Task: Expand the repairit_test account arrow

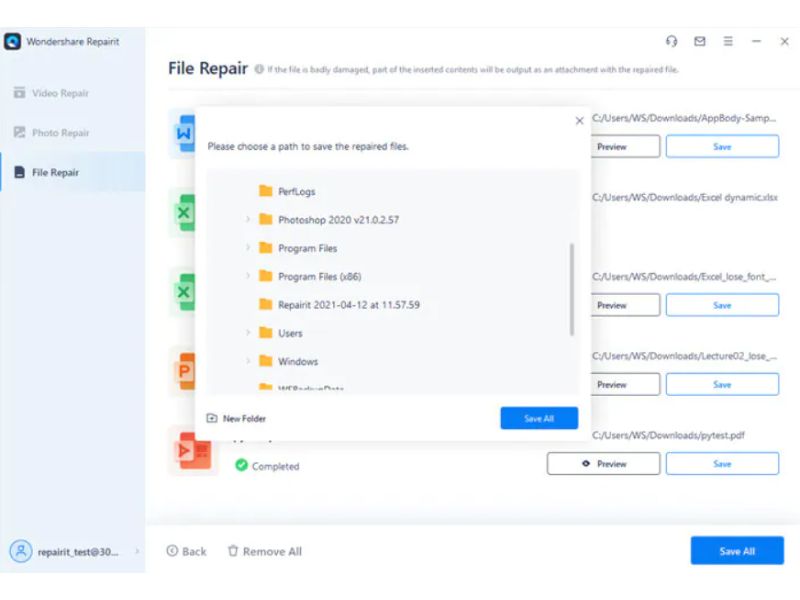Action: pos(137,552)
